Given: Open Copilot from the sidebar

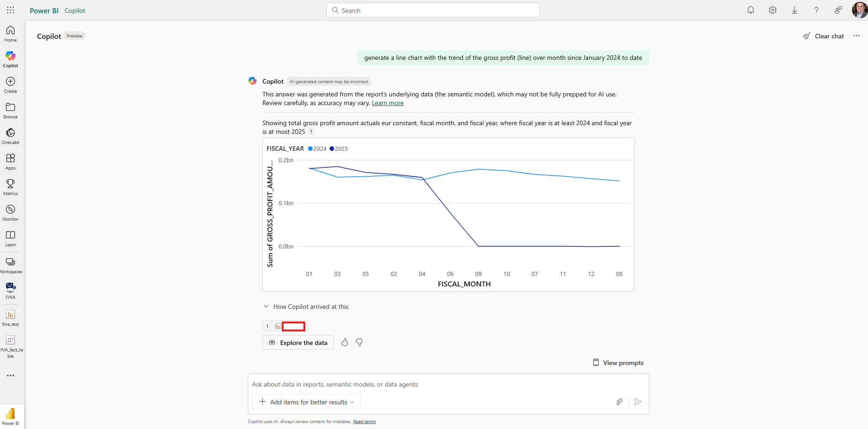Looking at the screenshot, I should point(10,59).
